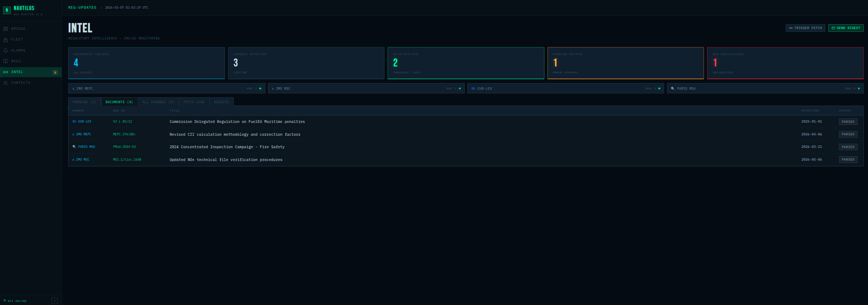Click the Regs book icon
The height and width of the screenshot is (305, 868).
coord(6,61)
